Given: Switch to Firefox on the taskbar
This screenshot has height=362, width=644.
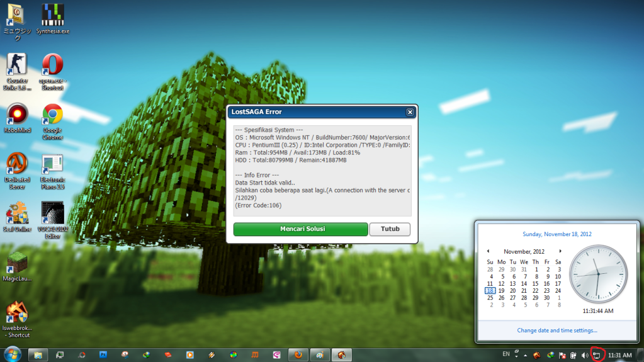Looking at the screenshot, I should (x=298, y=354).
